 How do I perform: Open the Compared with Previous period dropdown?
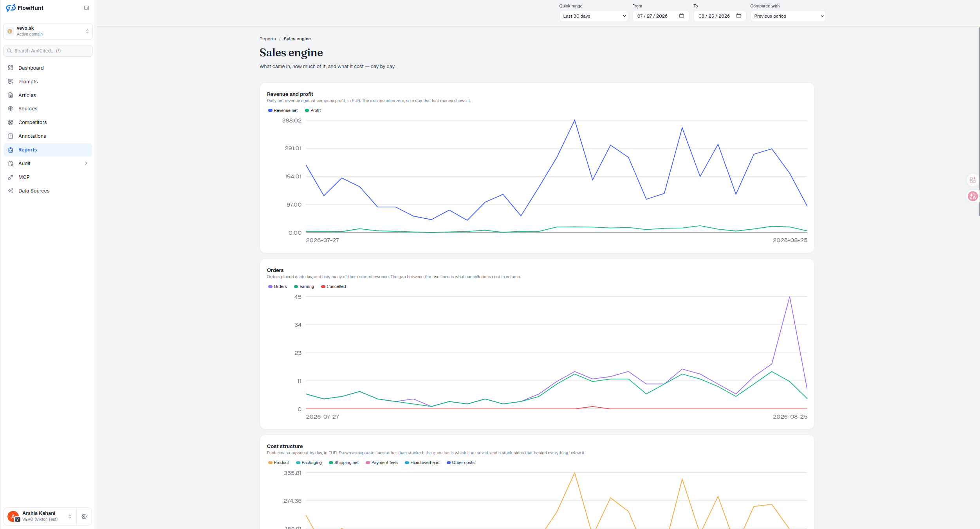(x=788, y=16)
